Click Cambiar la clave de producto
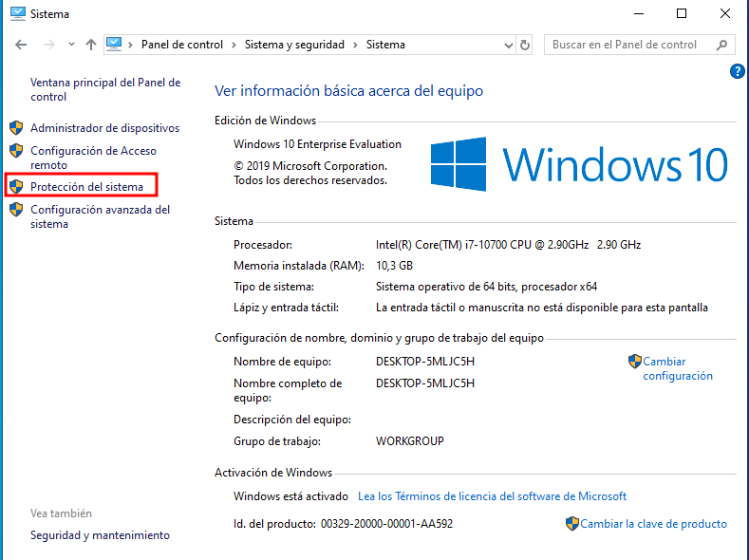 point(653,524)
